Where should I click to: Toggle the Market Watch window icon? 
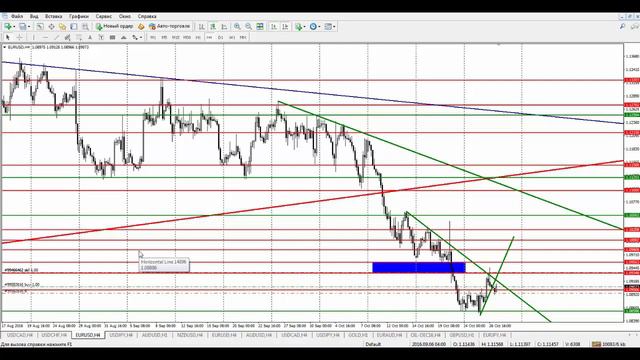tap(40, 27)
